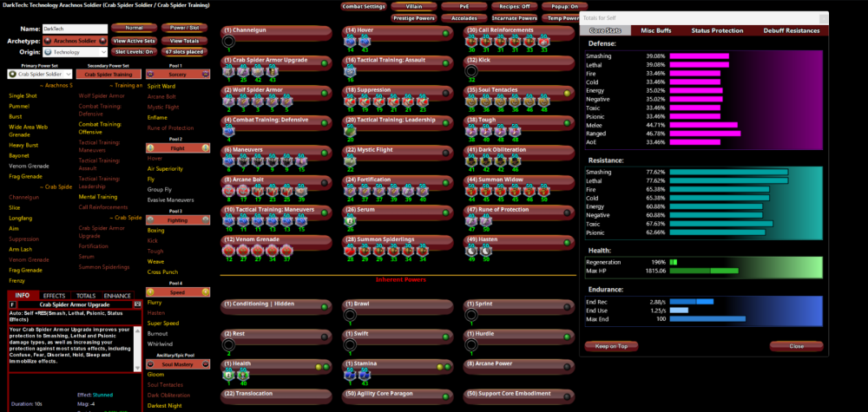Select first enhancement in Health power
This screenshot has height=412, width=868.
(229, 375)
